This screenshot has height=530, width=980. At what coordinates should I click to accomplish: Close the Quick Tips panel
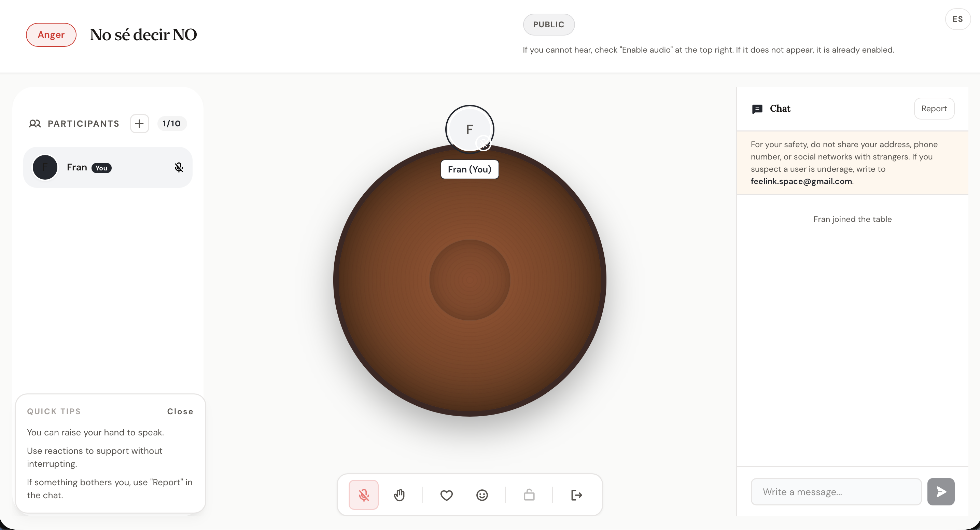click(180, 411)
